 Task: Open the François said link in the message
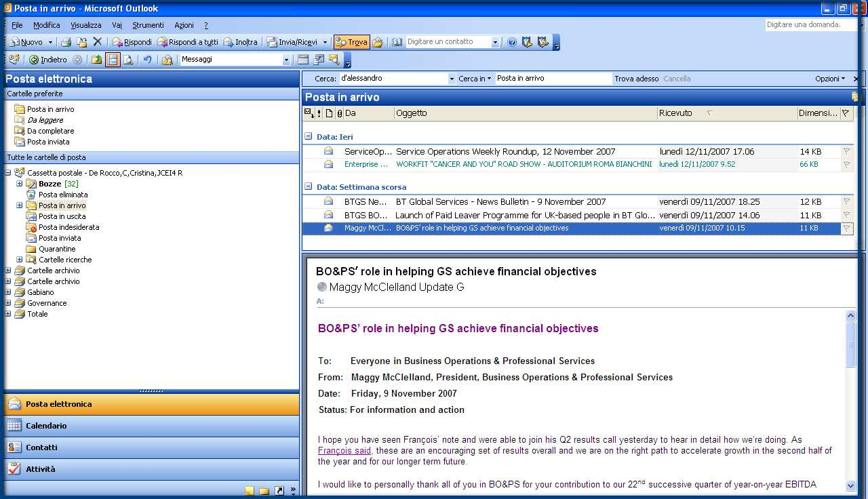pyautogui.click(x=344, y=451)
